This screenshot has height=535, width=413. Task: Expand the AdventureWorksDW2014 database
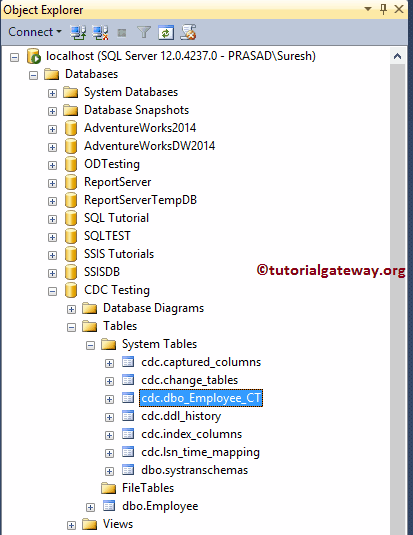52,147
